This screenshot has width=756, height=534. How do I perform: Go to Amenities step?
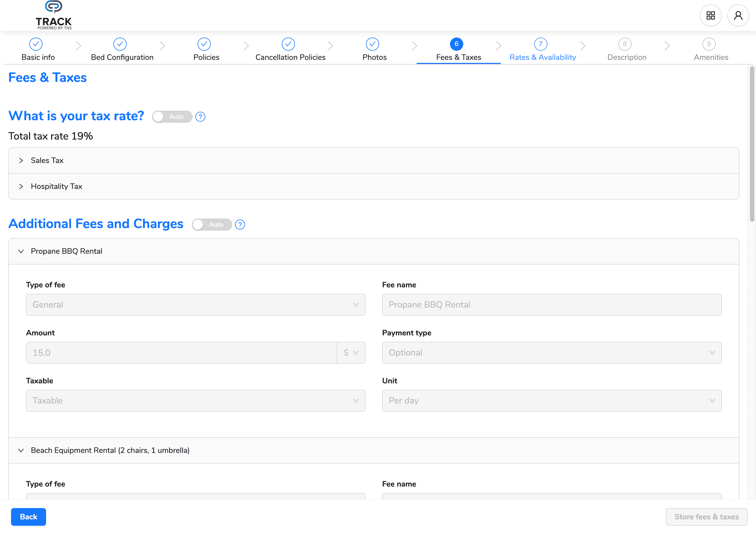click(711, 57)
